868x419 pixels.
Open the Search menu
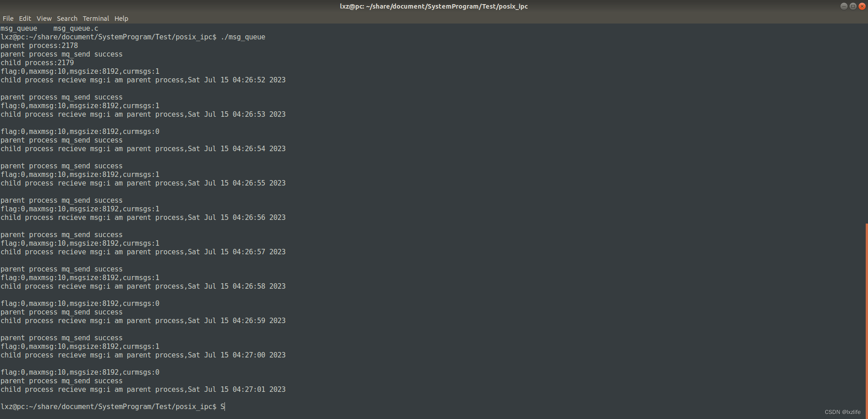(67, 19)
